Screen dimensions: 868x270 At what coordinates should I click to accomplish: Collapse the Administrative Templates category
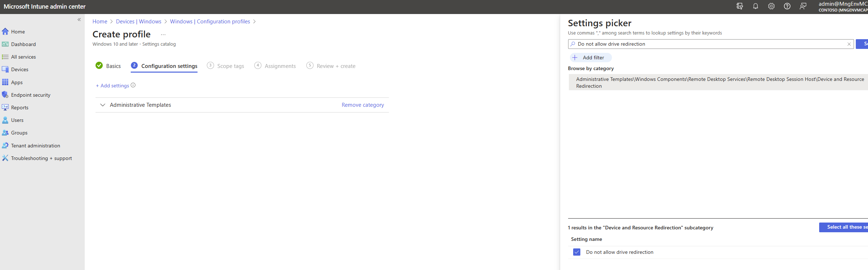[103, 105]
